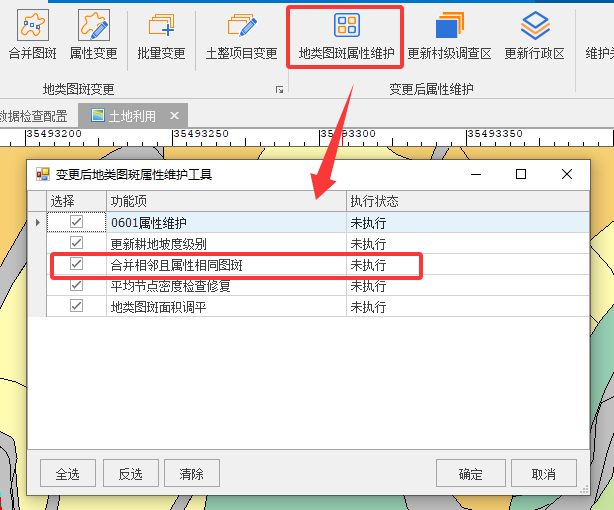Viewport: 614px width, 510px height.
Task: Switch to the 土地利用 tab
Action: pos(130,116)
